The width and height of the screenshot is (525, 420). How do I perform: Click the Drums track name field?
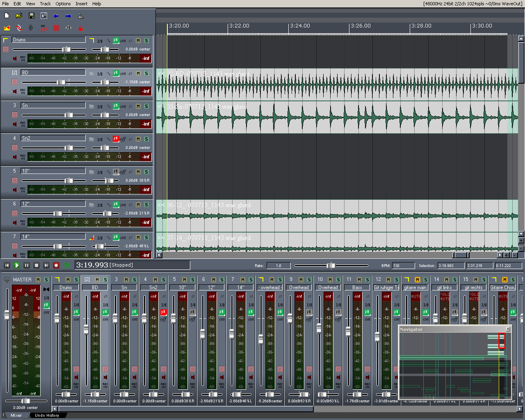point(48,40)
